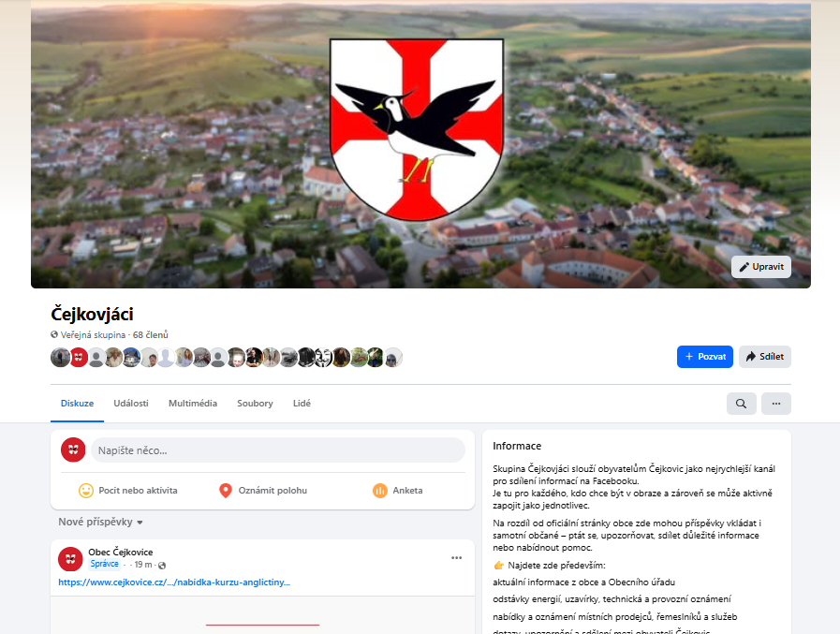Select the Soubory tab

coord(255,404)
